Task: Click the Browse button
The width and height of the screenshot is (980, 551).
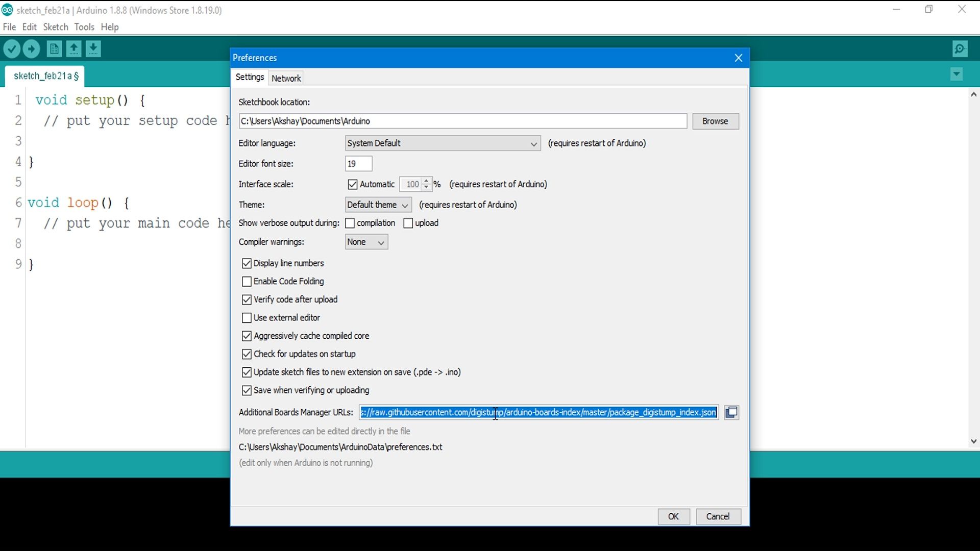Action: tap(715, 121)
